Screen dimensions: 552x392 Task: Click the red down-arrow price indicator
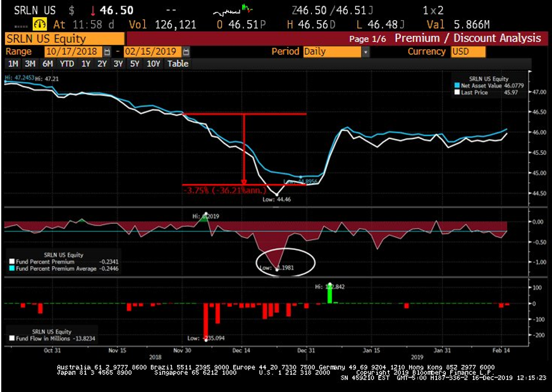(x=93, y=11)
